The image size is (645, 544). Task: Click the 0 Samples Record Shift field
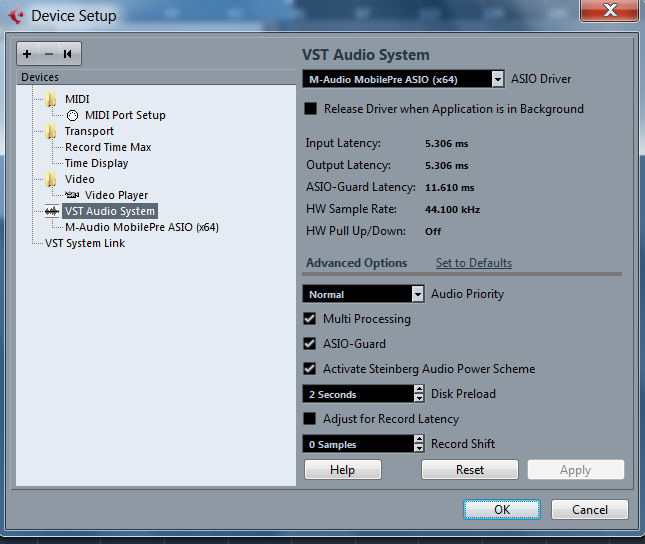(358, 444)
